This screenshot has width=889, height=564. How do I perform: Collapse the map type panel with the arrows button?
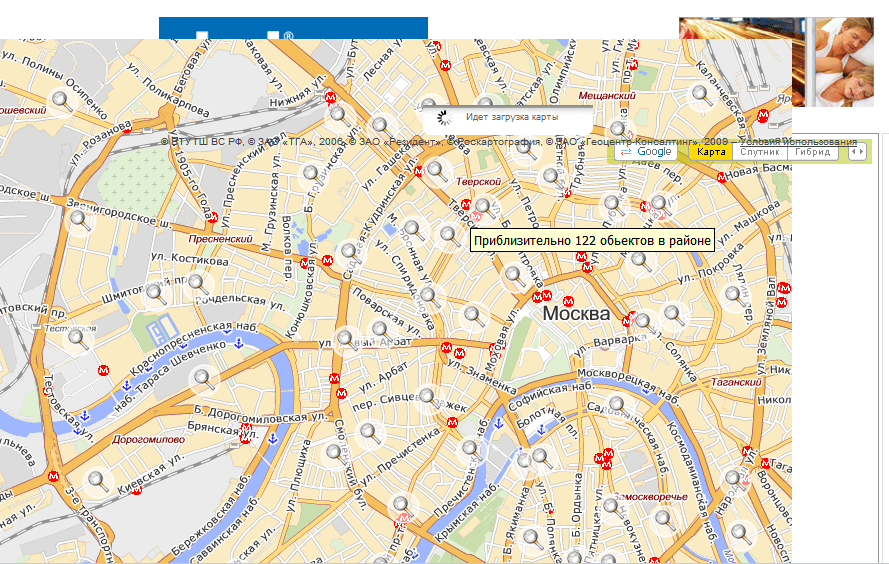click(x=857, y=152)
